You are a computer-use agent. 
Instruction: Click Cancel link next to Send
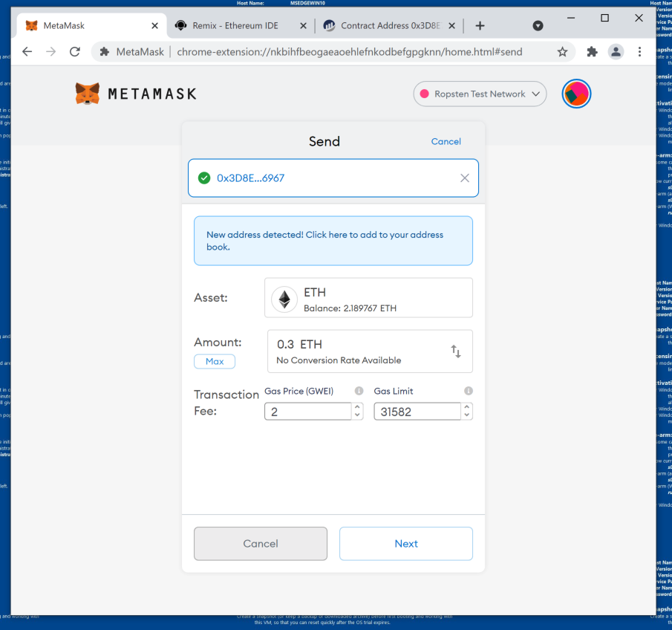coord(446,141)
